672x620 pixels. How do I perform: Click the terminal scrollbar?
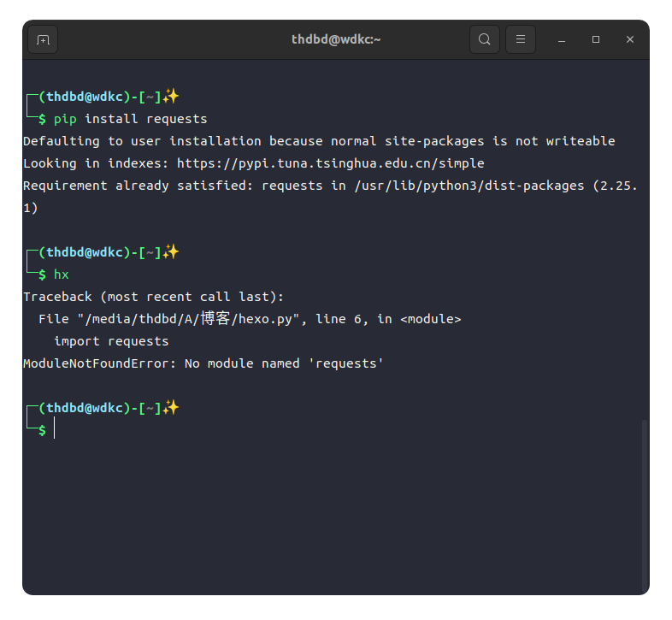coord(644,506)
